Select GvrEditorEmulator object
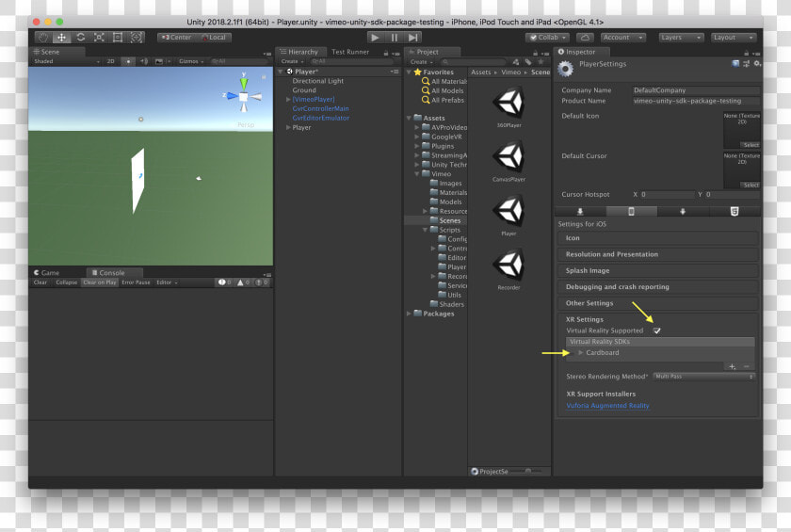The width and height of the screenshot is (791, 532). (321, 118)
